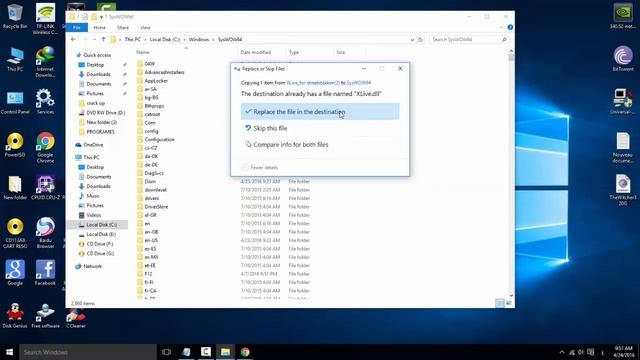Click the source folder link in dialog
The image size is (640, 360).
[313, 83]
